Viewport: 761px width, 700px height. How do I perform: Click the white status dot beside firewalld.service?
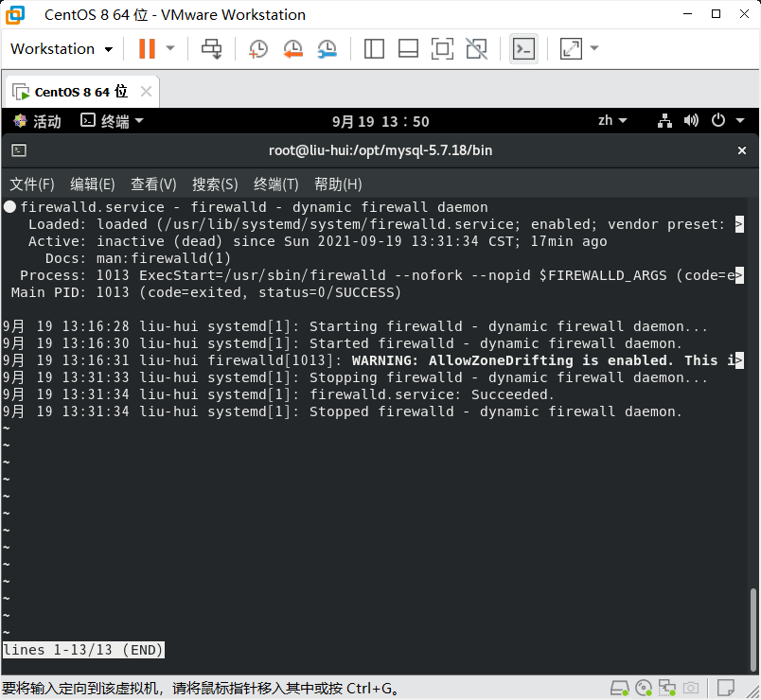click(x=9, y=207)
